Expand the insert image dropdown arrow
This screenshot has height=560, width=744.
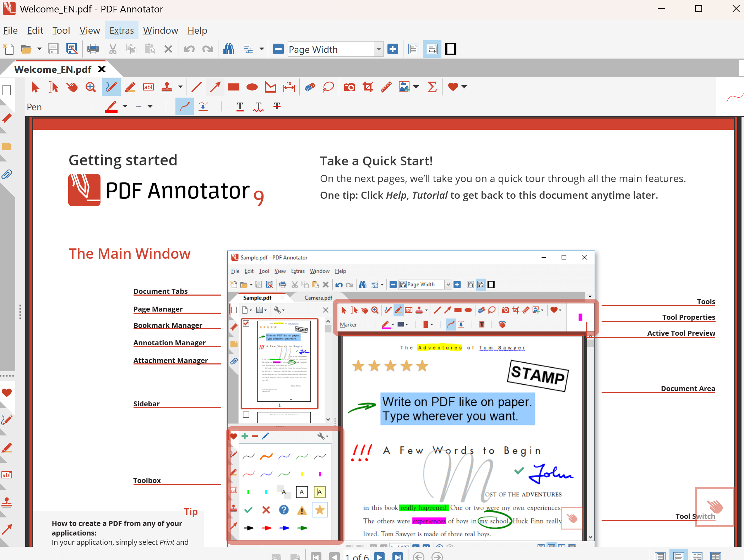416,87
